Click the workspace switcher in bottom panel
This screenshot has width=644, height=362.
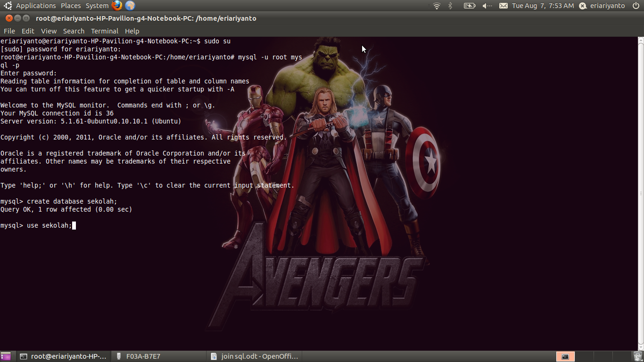pos(593,356)
